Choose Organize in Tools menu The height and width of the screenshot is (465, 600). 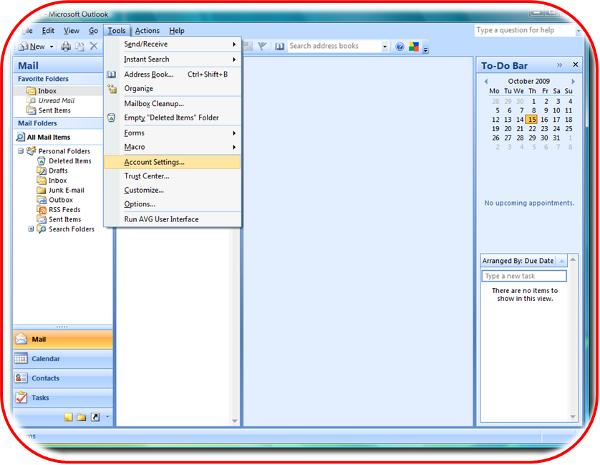click(173, 88)
